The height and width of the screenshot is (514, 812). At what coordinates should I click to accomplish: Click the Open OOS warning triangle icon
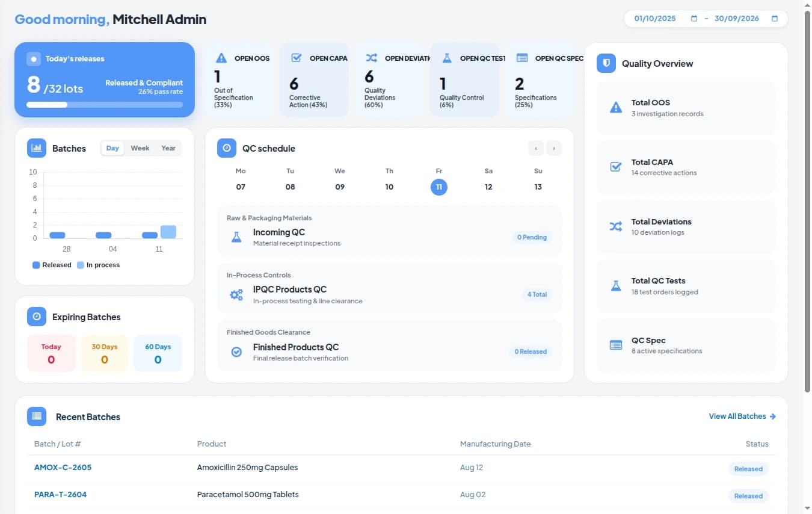[221, 58]
